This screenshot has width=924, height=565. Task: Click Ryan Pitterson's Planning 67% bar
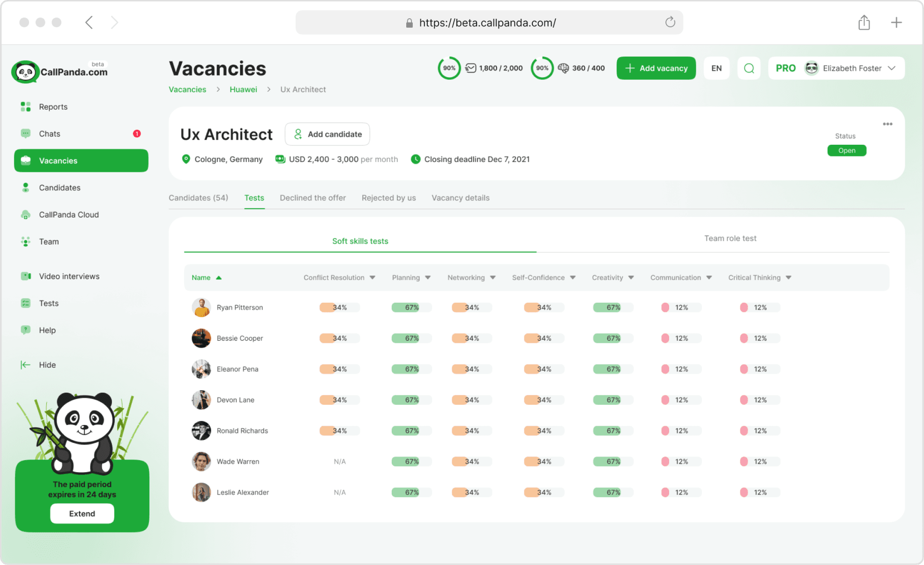tap(411, 308)
